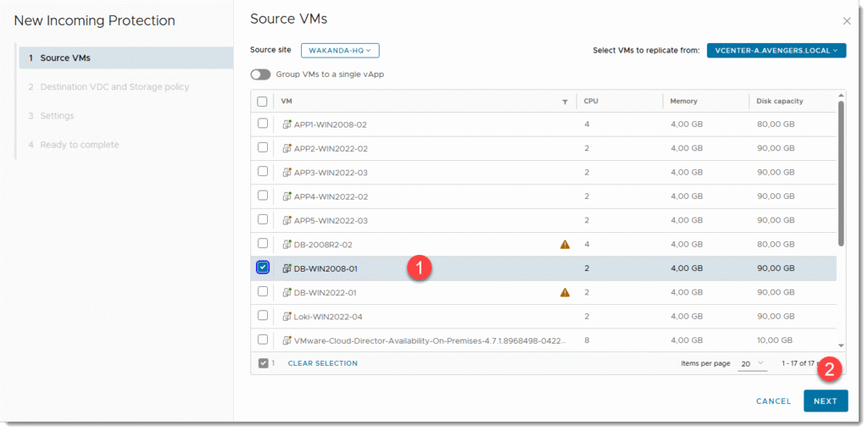868x431 pixels.
Task: Select the Source VMs wizard step
Action: point(65,58)
